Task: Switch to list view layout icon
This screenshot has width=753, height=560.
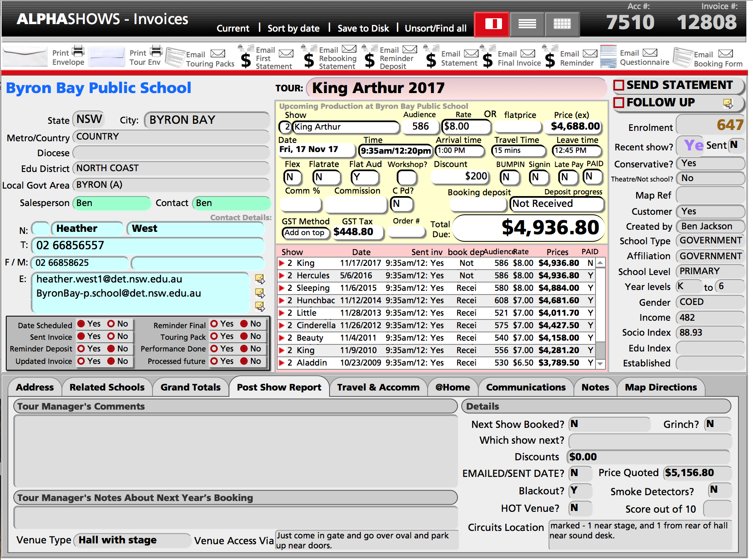Action: (527, 24)
